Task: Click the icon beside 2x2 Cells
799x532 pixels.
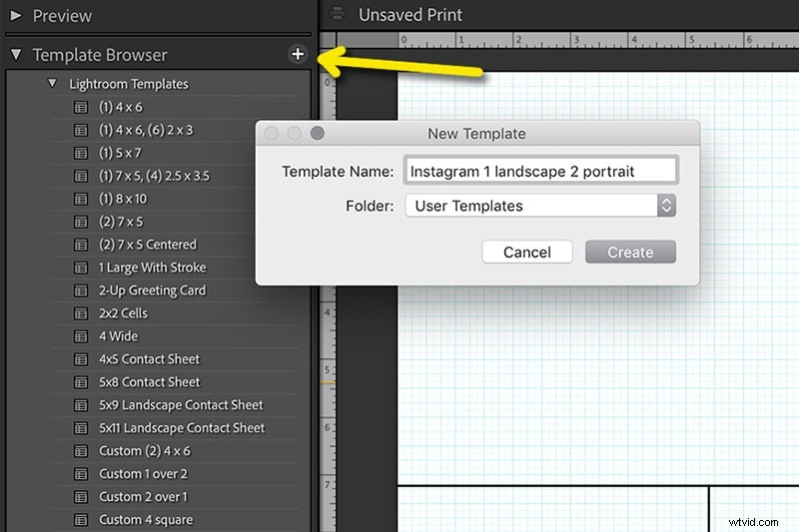Action: (81, 313)
